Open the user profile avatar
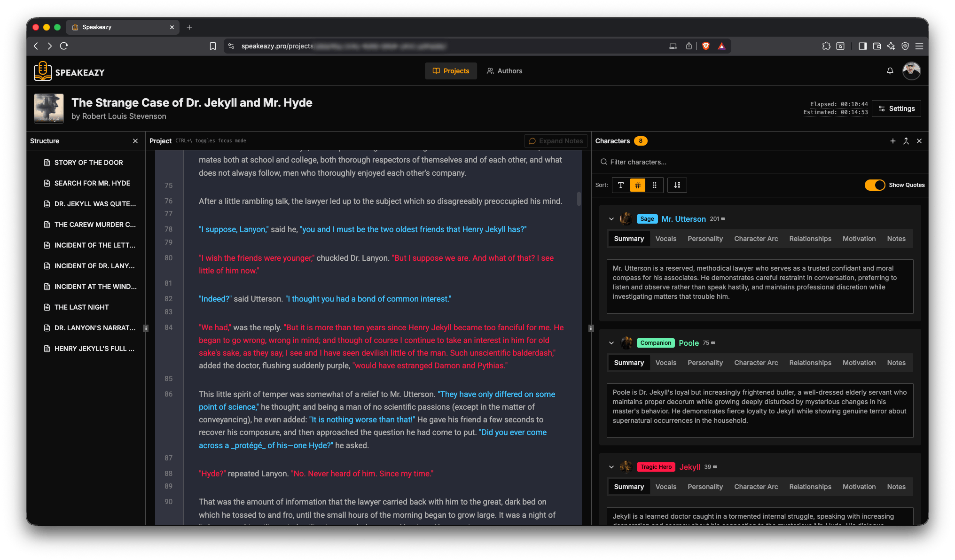Image resolution: width=955 pixels, height=560 pixels. pos(911,71)
